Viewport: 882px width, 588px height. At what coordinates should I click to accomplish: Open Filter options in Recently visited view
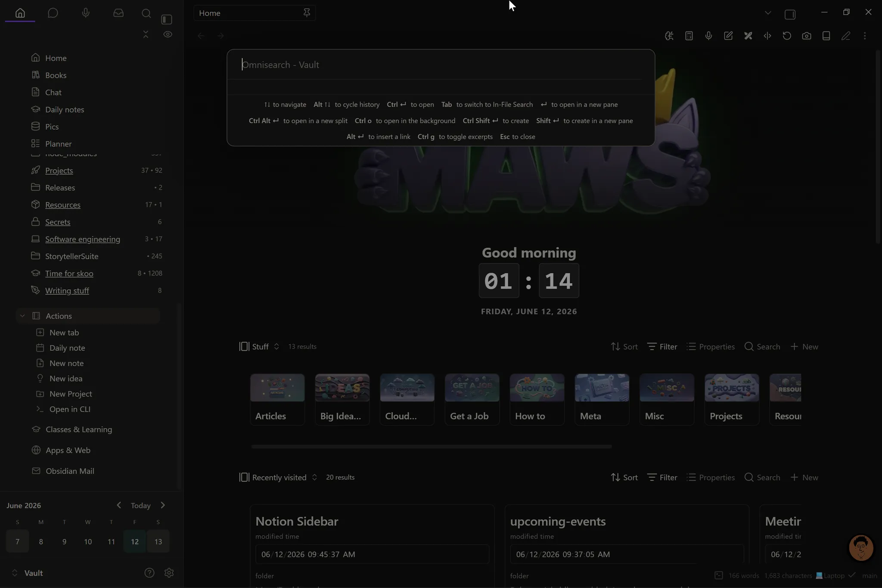[662, 477]
